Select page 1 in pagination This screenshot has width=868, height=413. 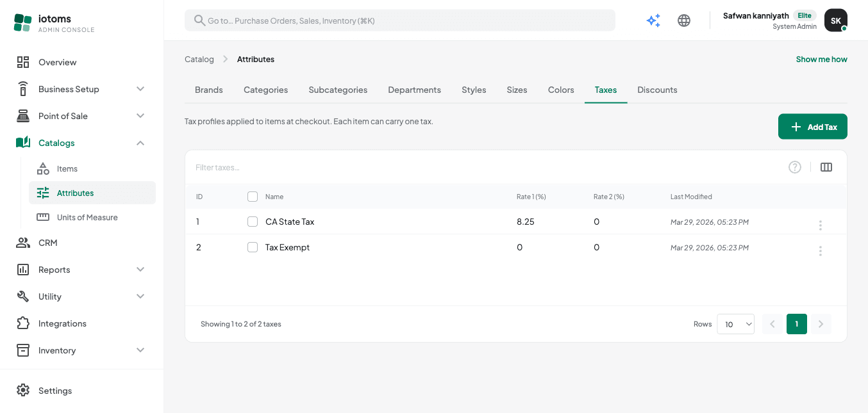coord(797,324)
